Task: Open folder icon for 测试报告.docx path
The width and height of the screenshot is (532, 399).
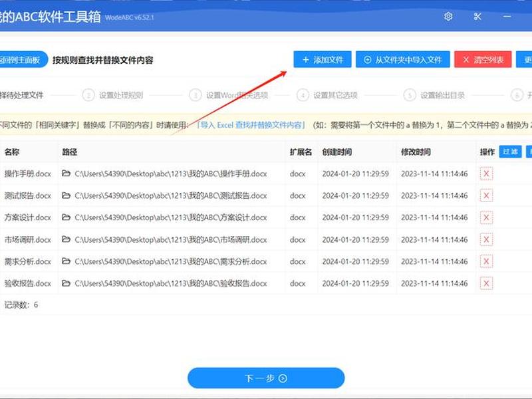Action: pyautogui.click(x=66, y=196)
